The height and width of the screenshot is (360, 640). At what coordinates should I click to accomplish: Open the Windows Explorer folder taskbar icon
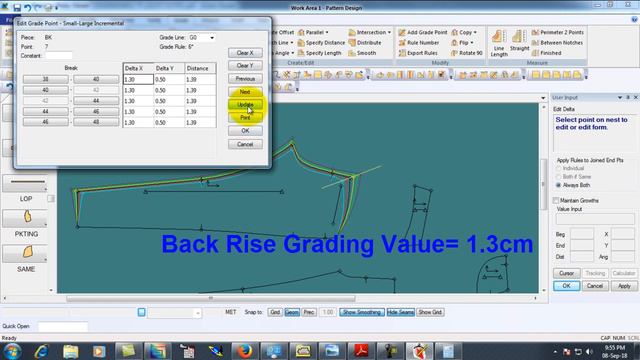pos(70,351)
